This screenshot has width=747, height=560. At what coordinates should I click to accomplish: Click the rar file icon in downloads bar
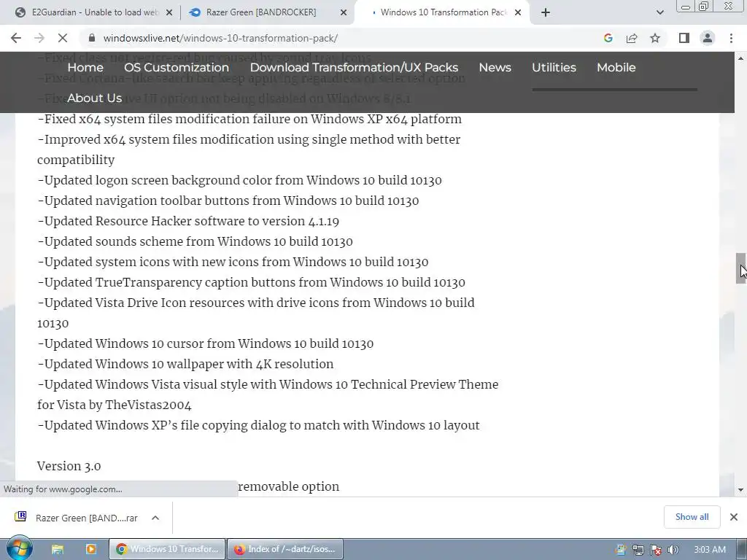pos(20,516)
